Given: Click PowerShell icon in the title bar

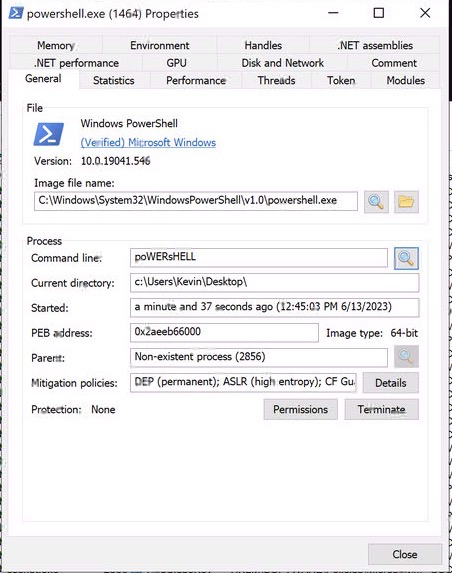Looking at the screenshot, I should 16,13.
